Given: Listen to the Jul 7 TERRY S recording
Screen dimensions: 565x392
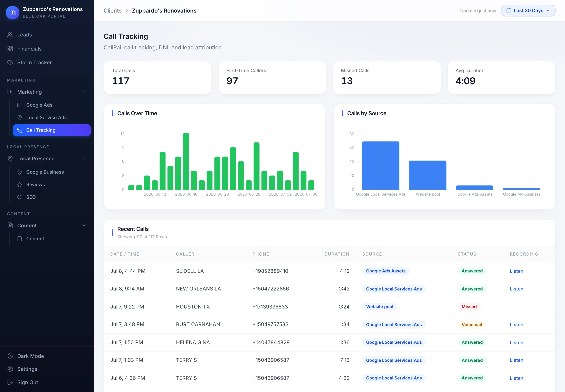Looking at the screenshot, I should pos(516,360).
